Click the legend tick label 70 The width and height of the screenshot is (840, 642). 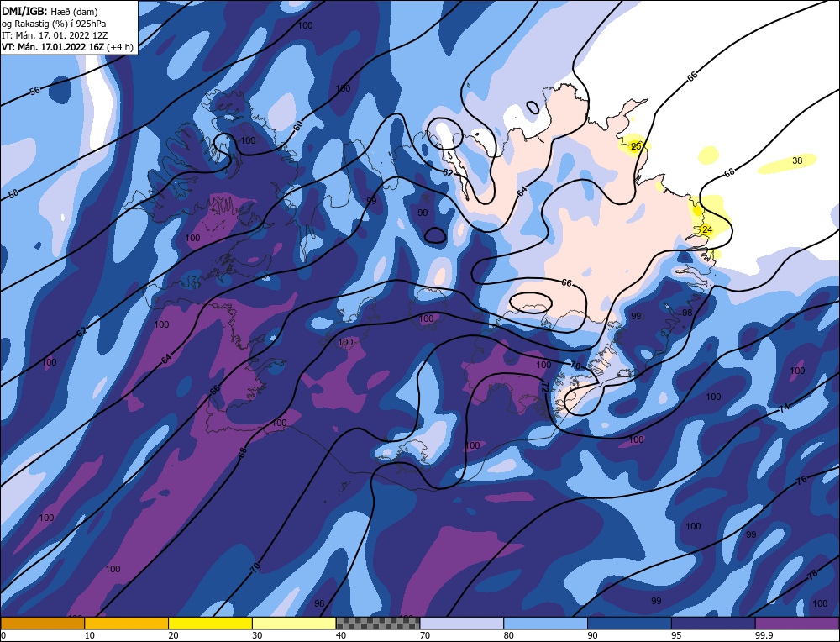(425, 635)
